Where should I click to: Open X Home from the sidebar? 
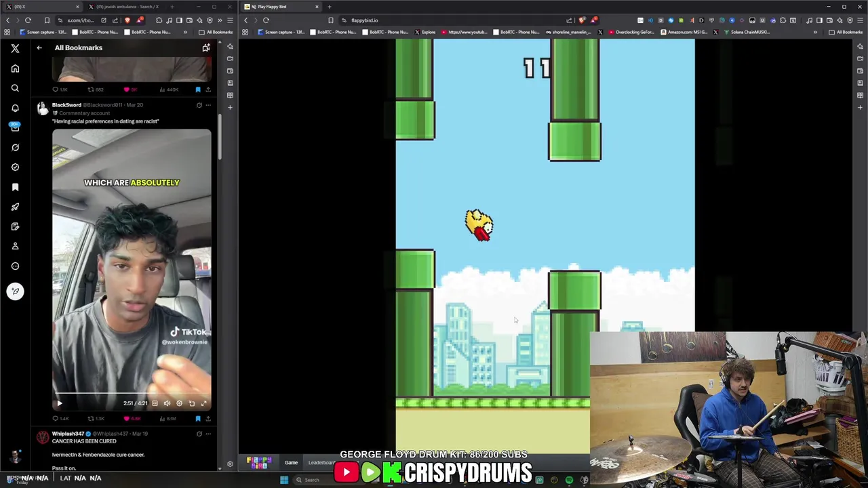[15, 68]
